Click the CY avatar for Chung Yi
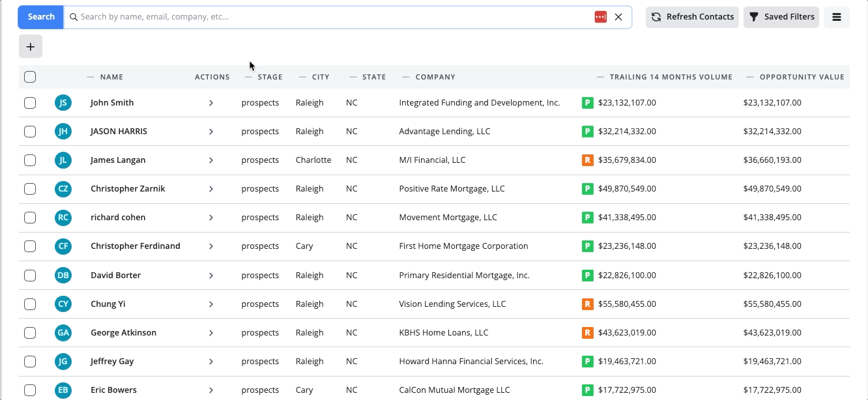Screen dimensions: 868x400 tap(63, 304)
